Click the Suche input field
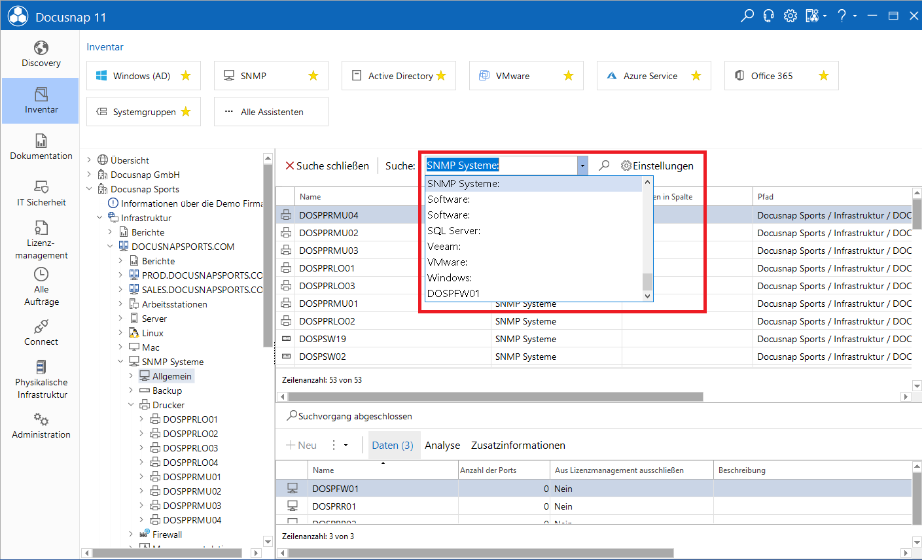The image size is (924, 560). (501, 166)
